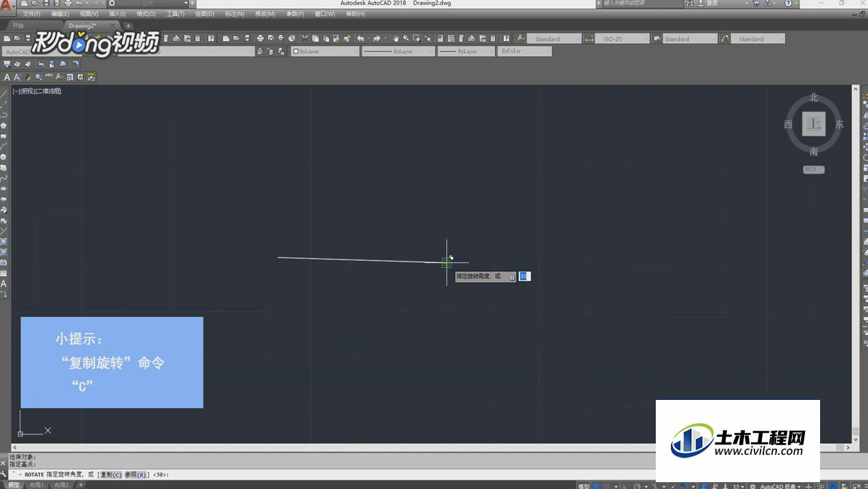This screenshot has width=868, height=489.
Task: Click the Copy icon in standard toolbar
Action: coord(316,38)
